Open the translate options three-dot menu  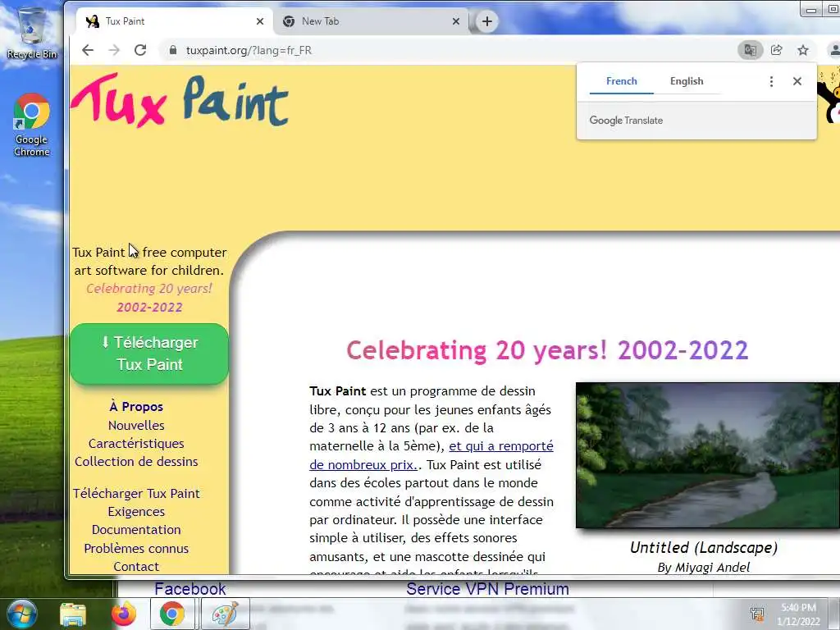point(771,81)
